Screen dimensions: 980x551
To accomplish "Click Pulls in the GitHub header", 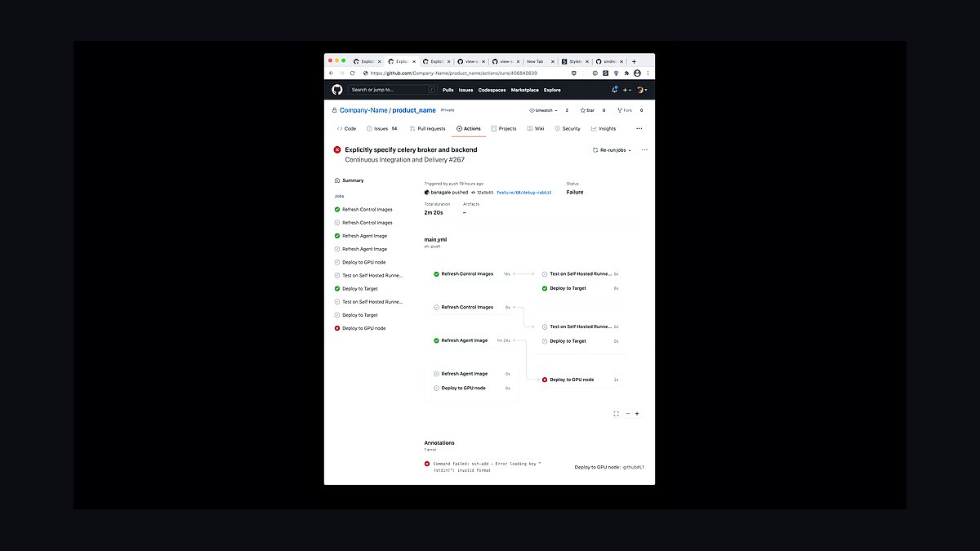I will point(448,90).
